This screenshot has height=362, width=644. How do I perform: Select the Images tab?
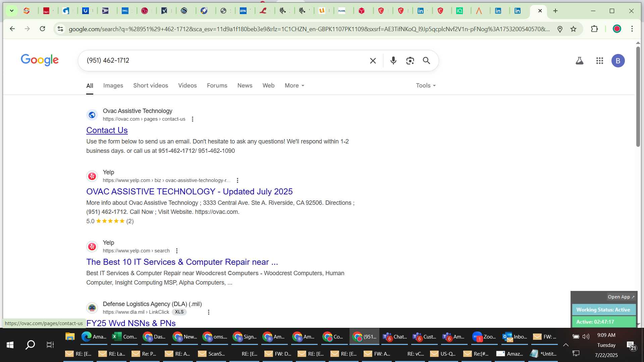pyautogui.click(x=113, y=85)
